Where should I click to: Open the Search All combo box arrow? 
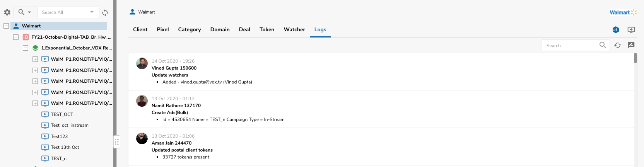pos(92,12)
